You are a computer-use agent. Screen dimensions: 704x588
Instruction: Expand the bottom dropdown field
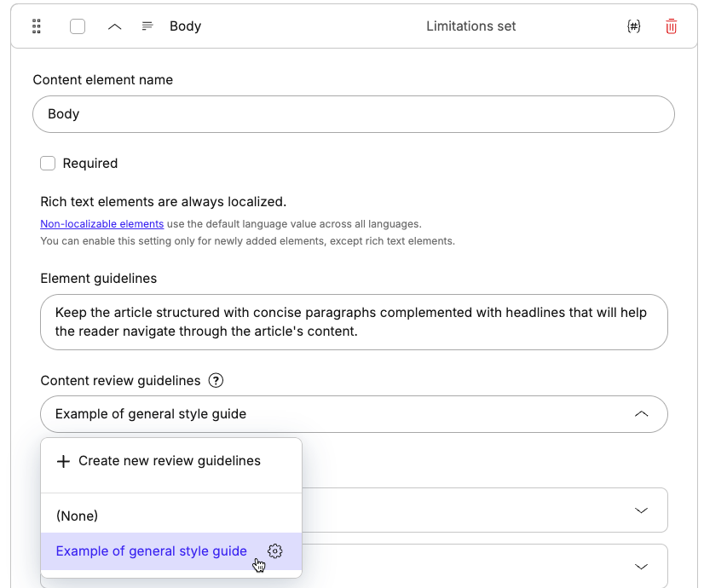[x=642, y=565]
